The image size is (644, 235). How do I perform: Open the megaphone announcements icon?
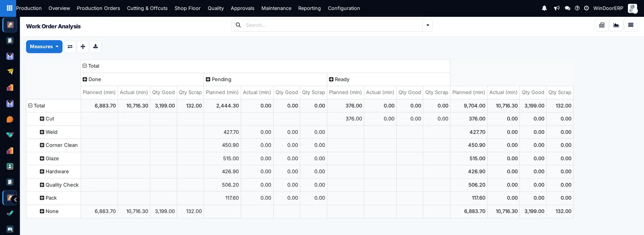pos(557,8)
